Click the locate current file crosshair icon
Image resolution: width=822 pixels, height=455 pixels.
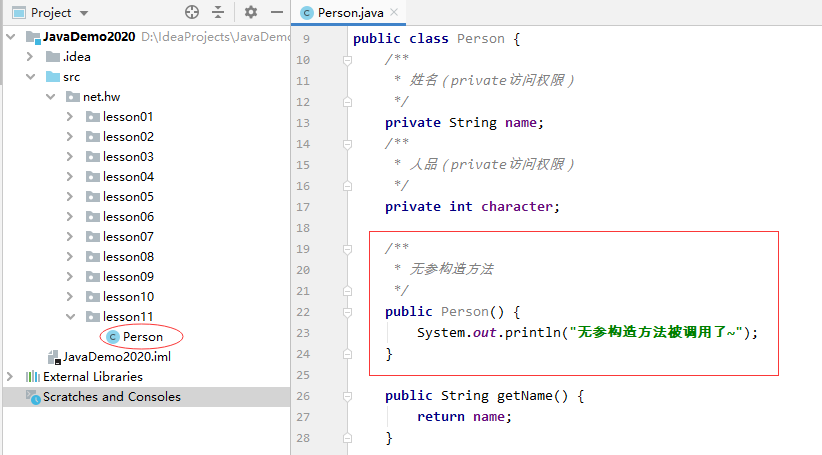[192, 12]
